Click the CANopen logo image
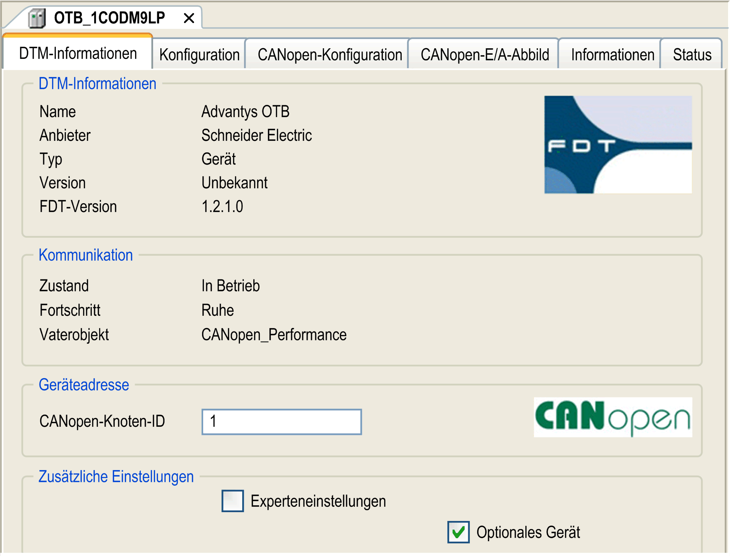 click(x=613, y=417)
